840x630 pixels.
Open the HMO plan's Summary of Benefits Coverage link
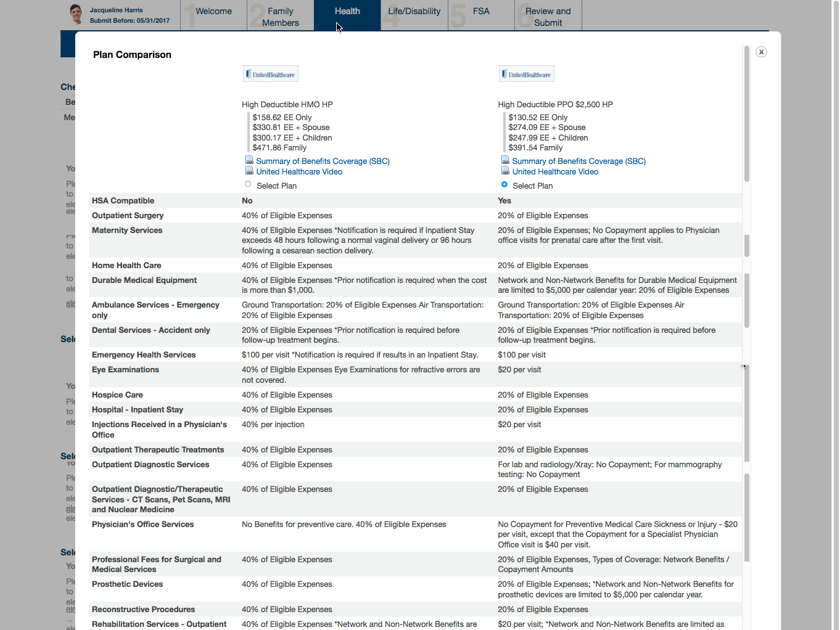pyautogui.click(x=323, y=161)
